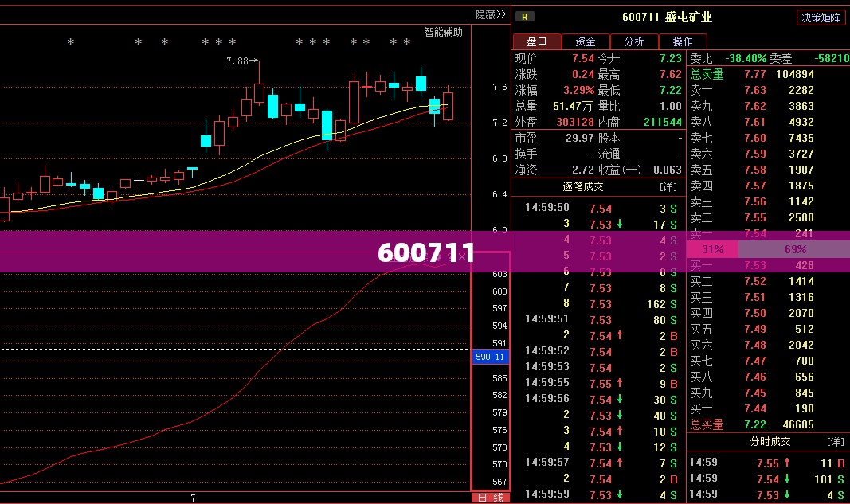Screen dimensions: 850x504
Task: Close the 600711 overlay with X
Action: pyautogui.click(x=462, y=256)
